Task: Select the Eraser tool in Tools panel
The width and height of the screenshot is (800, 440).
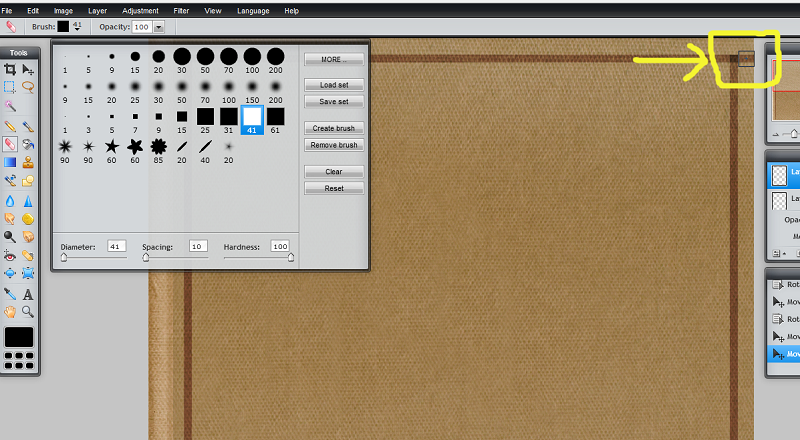Action: coord(10,144)
